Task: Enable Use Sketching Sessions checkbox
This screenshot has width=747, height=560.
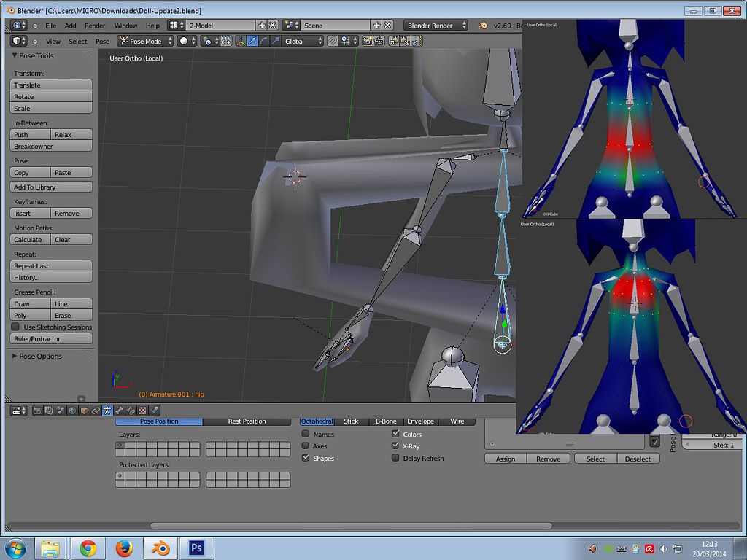Action: 15,327
